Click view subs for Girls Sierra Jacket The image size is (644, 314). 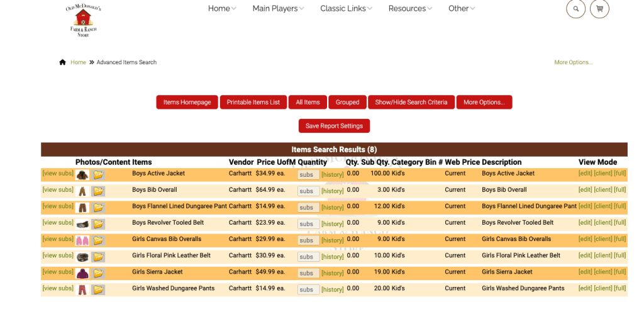(x=58, y=272)
